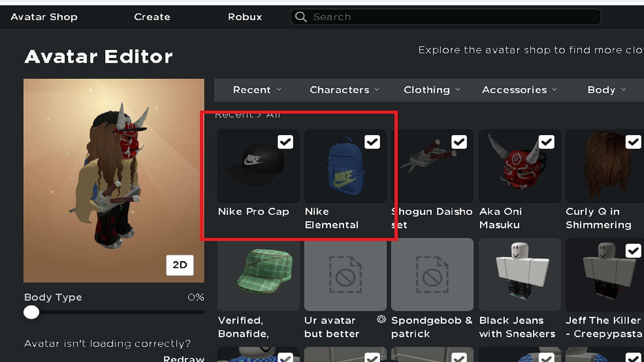This screenshot has height=362, width=644.
Task: Click the Verified Bonafide hat icon
Action: click(257, 276)
